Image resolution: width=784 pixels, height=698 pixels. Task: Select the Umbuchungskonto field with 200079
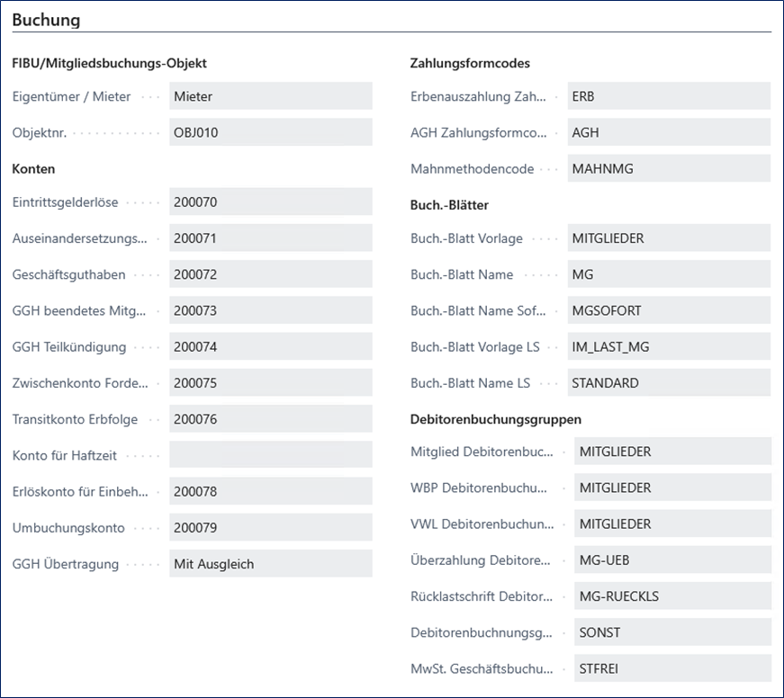point(270,527)
